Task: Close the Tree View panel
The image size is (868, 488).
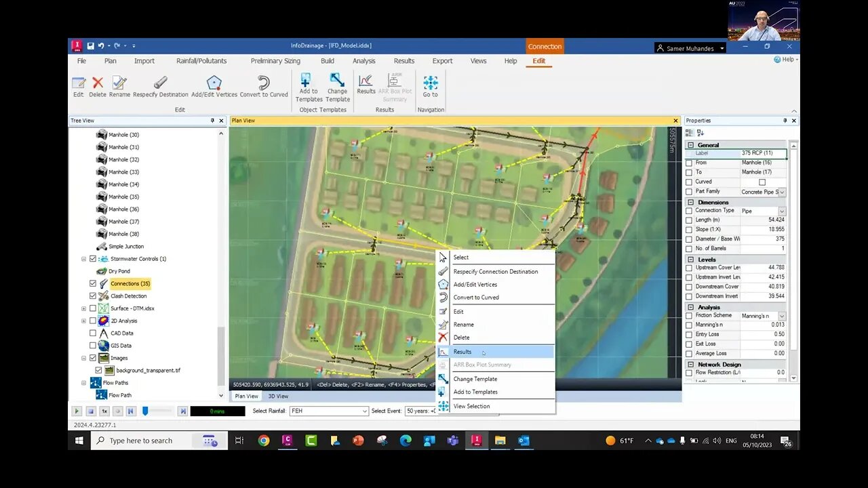Action: click(221, 121)
